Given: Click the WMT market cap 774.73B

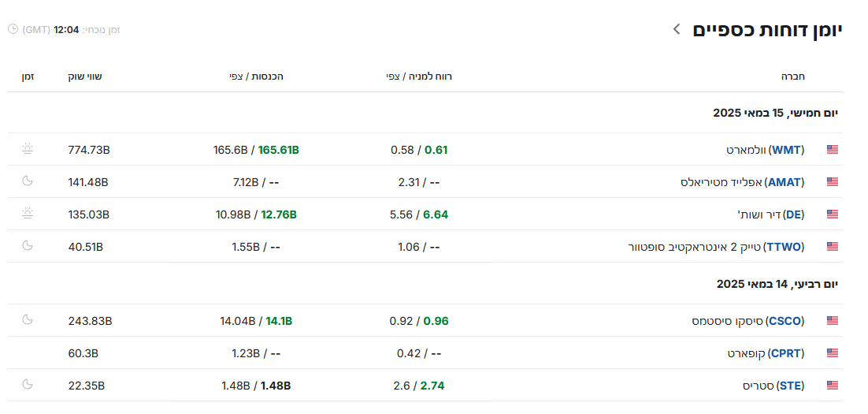Looking at the screenshot, I should tap(89, 150).
